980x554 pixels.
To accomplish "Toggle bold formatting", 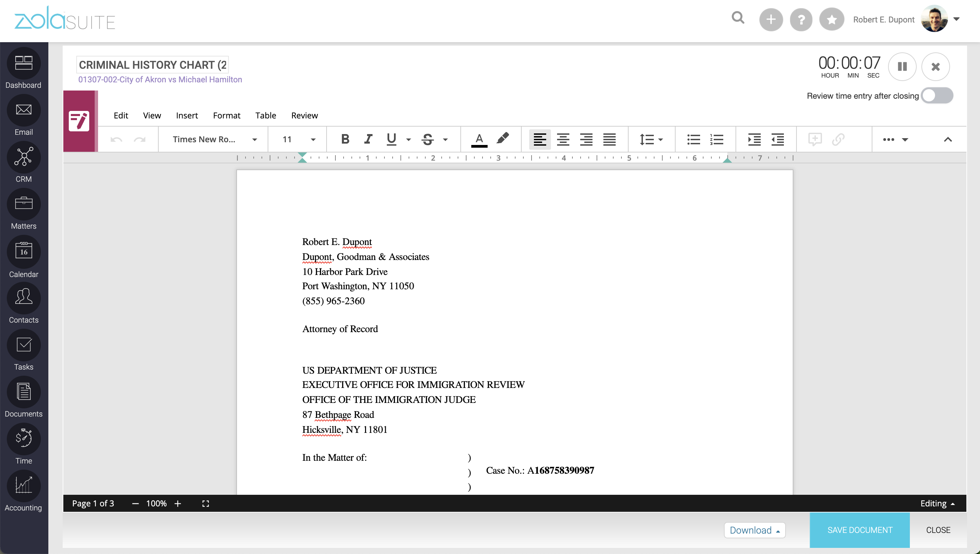I will pyautogui.click(x=345, y=139).
